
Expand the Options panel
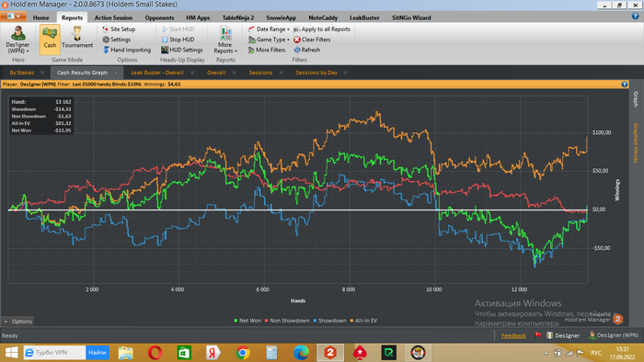(x=18, y=322)
